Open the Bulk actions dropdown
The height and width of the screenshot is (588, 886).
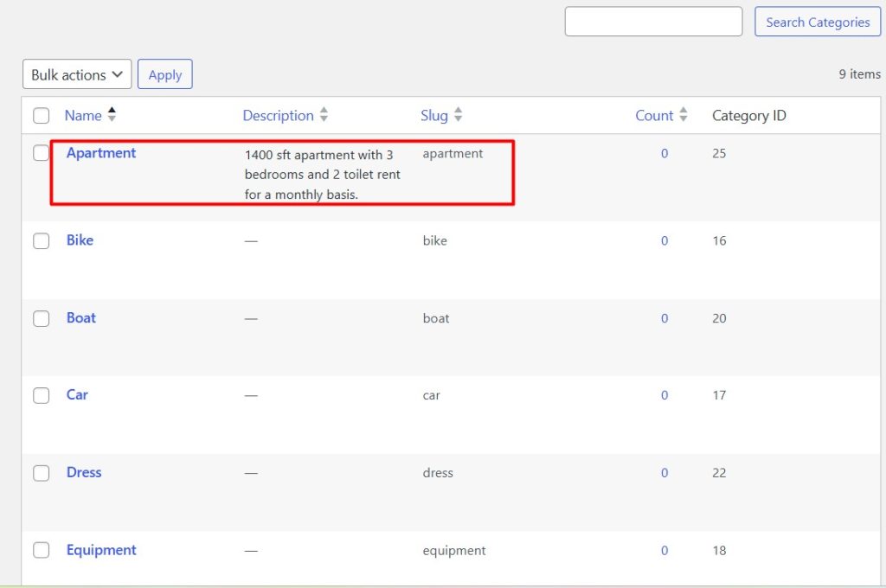tap(77, 74)
